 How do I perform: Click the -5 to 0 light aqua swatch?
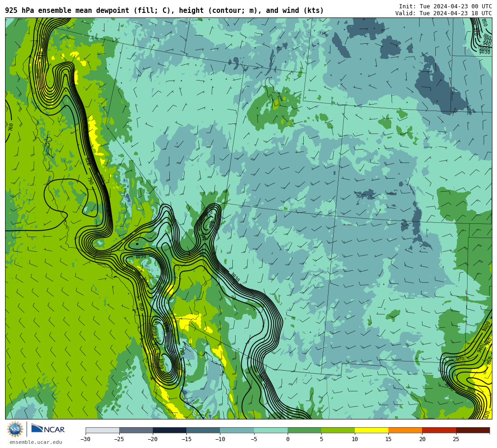tap(271, 430)
